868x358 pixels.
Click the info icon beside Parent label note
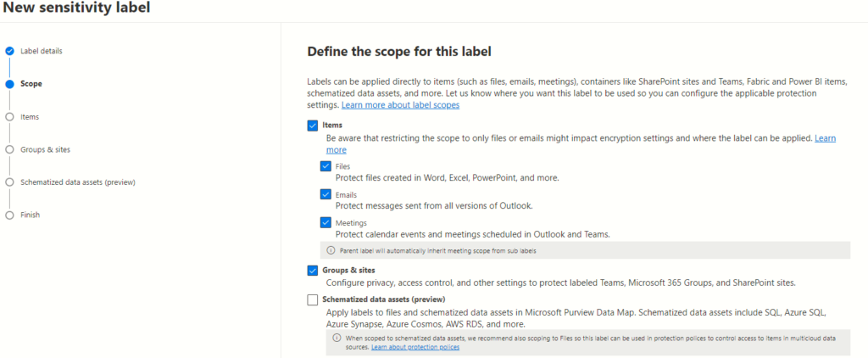331,250
